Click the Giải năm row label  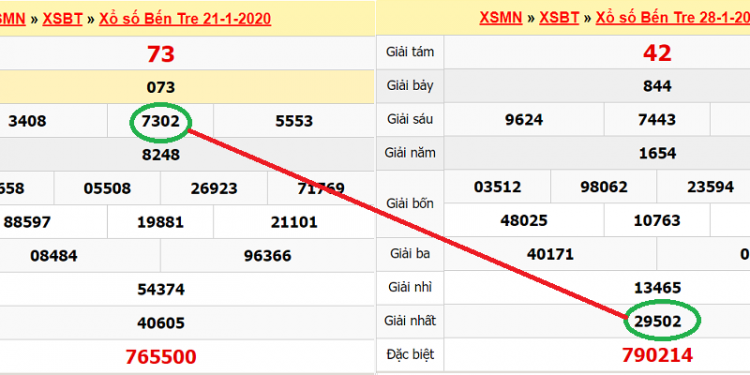(x=410, y=153)
